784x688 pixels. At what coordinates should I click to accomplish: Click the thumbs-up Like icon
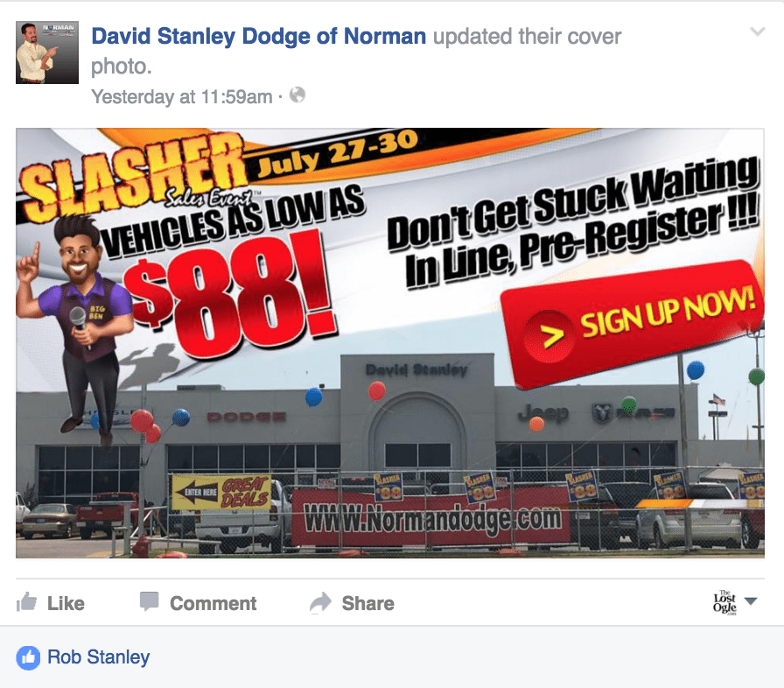pyautogui.click(x=26, y=602)
